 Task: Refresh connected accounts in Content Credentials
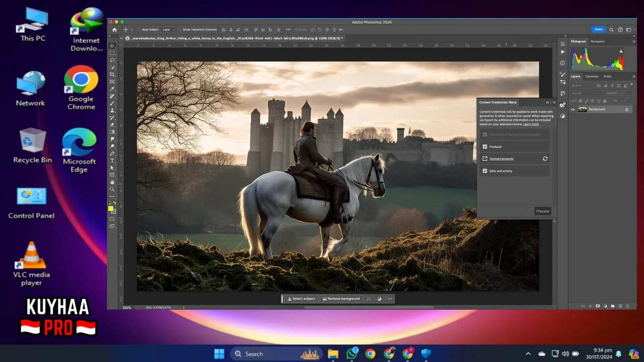(x=545, y=158)
